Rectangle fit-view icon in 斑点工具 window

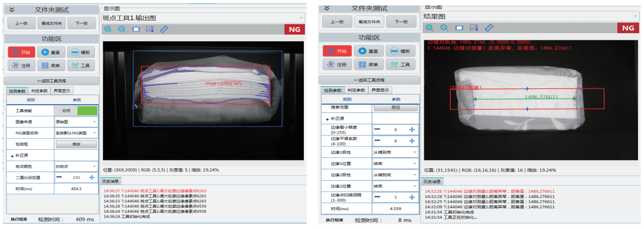tap(136, 30)
